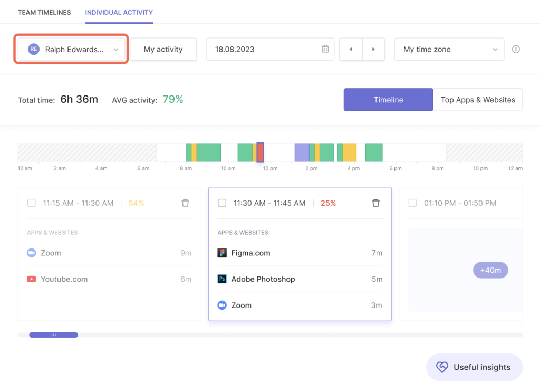Open the Ralph Edwards user dropdown
Viewport: 540px width, 392px height.
point(71,49)
